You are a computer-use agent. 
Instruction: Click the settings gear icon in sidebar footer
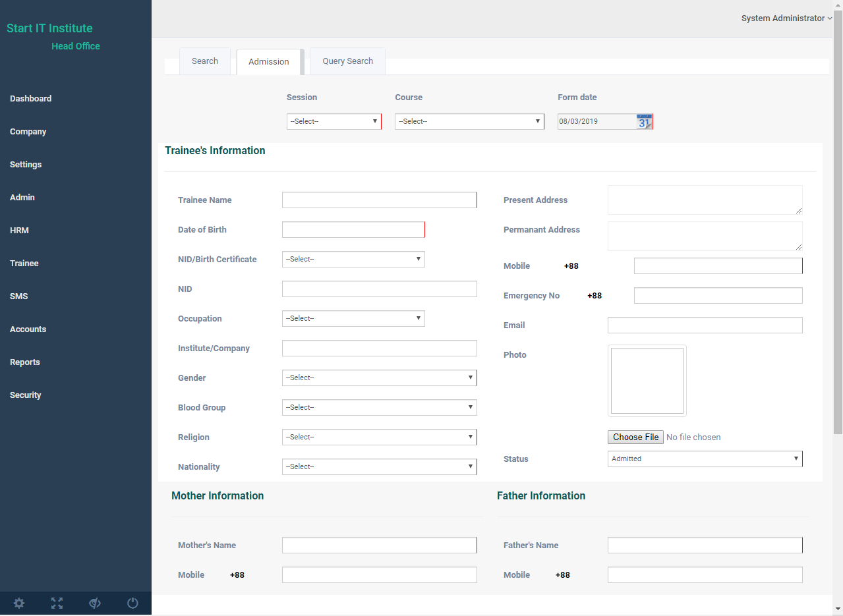pyautogui.click(x=19, y=603)
